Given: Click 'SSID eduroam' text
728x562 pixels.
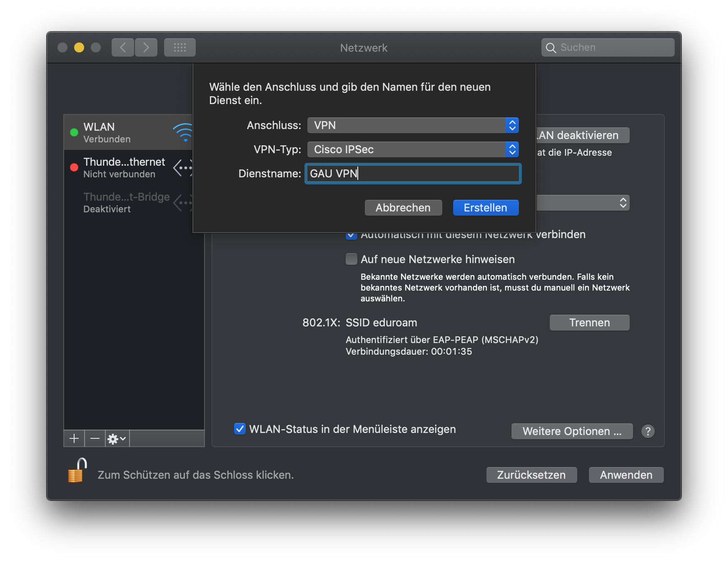Looking at the screenshot, I should tap(381, 323).
